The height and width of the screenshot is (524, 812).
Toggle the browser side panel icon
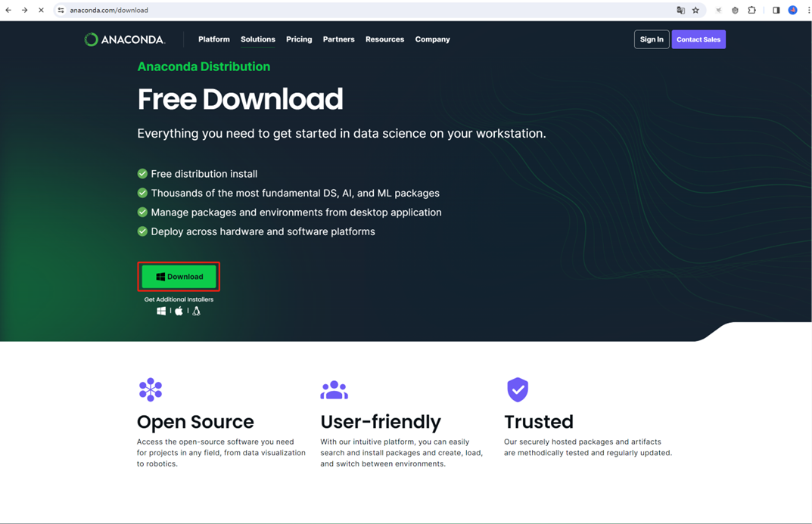[776, 10]
